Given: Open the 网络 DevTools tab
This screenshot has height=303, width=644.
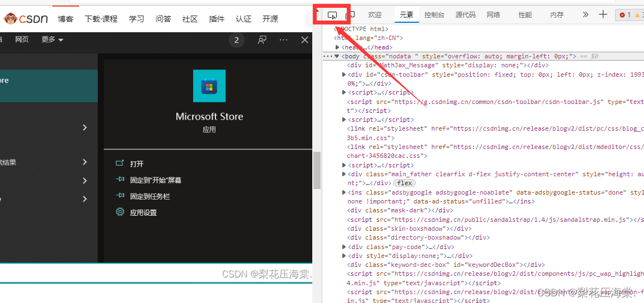Looking at the screenshot, I should click(x=493, y=15).
